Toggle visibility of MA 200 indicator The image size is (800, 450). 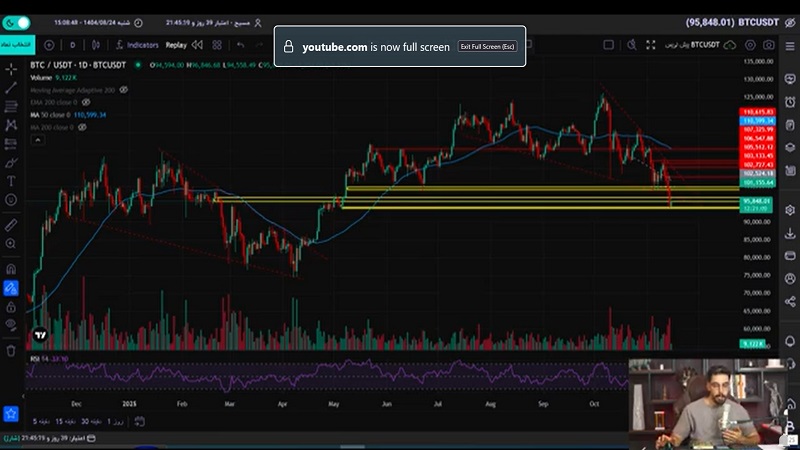pos(83,127)
